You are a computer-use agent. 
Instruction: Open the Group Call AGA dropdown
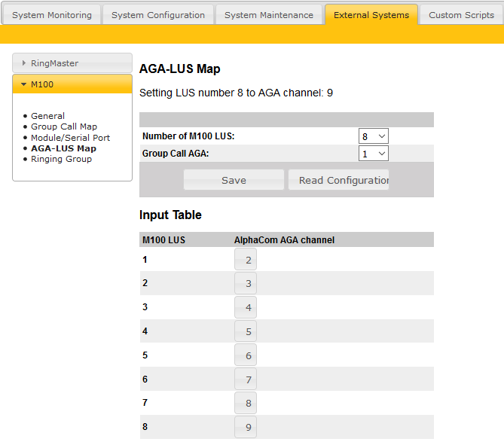click(373, 154)
